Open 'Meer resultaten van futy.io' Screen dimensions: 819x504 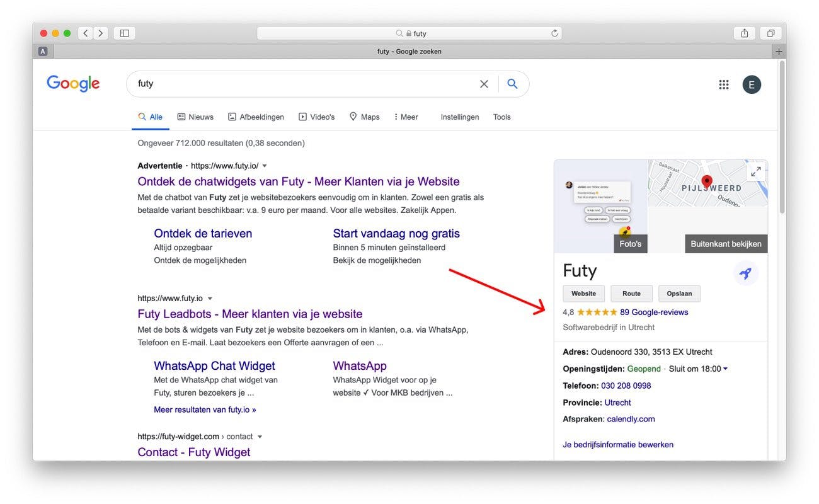point(205,409)
